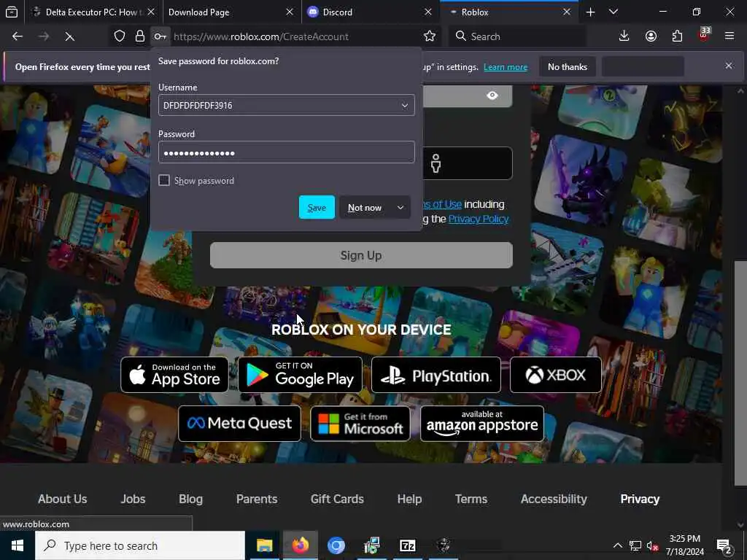Click the page vertical scrollbar thumb
Image resolution: width=747 pixels, height=560 pixels.
(740, 373)
